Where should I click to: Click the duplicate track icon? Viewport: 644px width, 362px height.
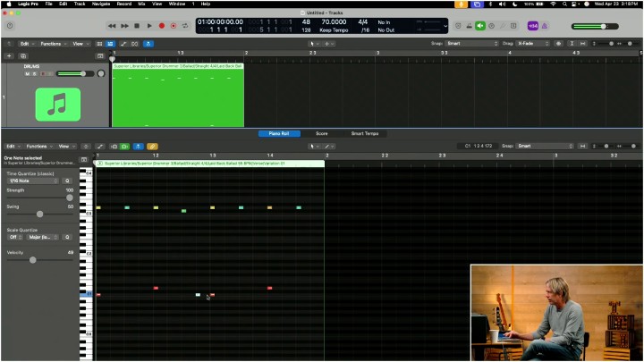(23, 55)
